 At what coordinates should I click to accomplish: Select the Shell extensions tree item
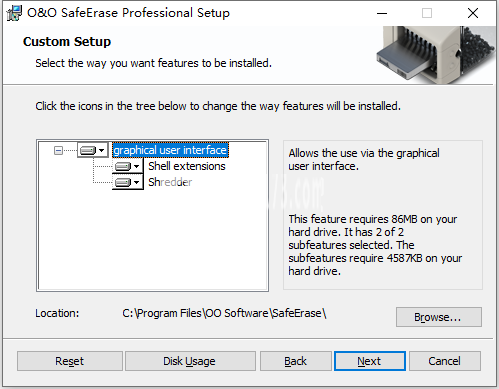click(x=187, y=166)
